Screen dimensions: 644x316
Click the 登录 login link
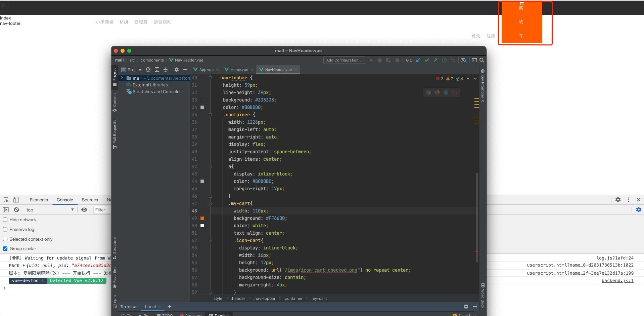point(476,36)
